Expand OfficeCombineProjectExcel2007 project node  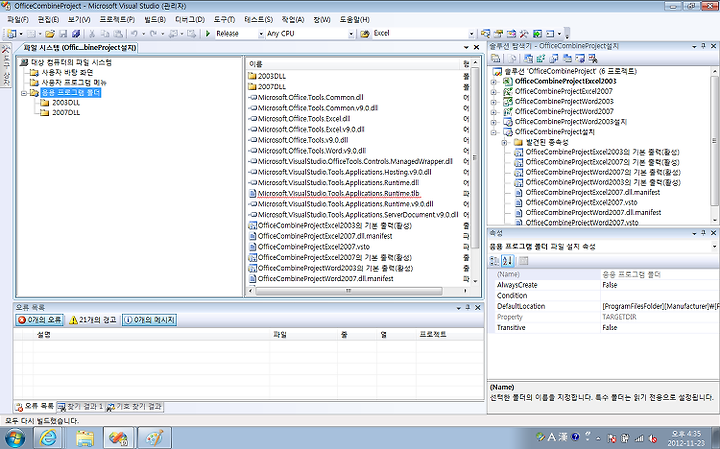coord(494,92)
